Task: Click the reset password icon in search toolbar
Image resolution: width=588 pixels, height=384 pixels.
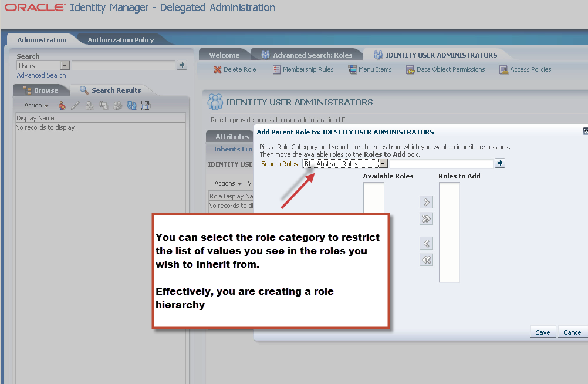Action: click(103, 106)
